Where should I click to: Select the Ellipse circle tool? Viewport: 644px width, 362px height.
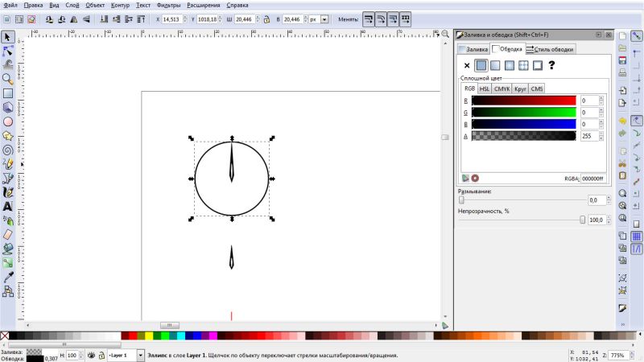[x=8, y=122]
